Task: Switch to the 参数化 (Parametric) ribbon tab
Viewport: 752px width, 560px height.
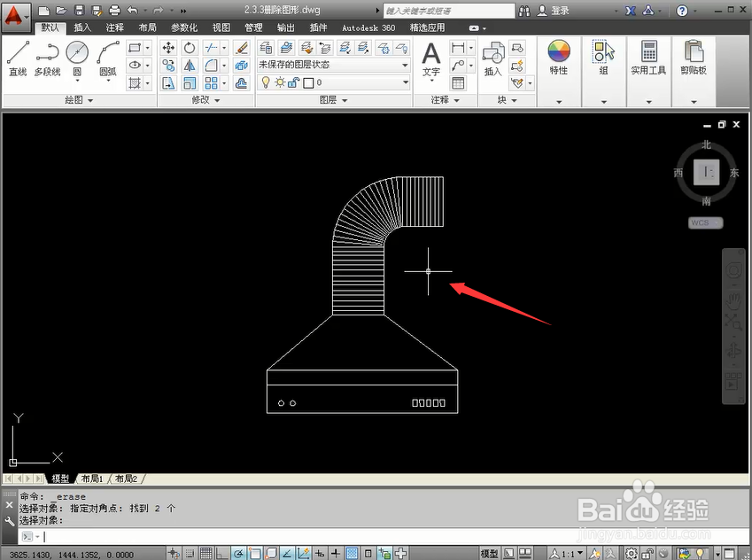Action: tap(184, 27)
